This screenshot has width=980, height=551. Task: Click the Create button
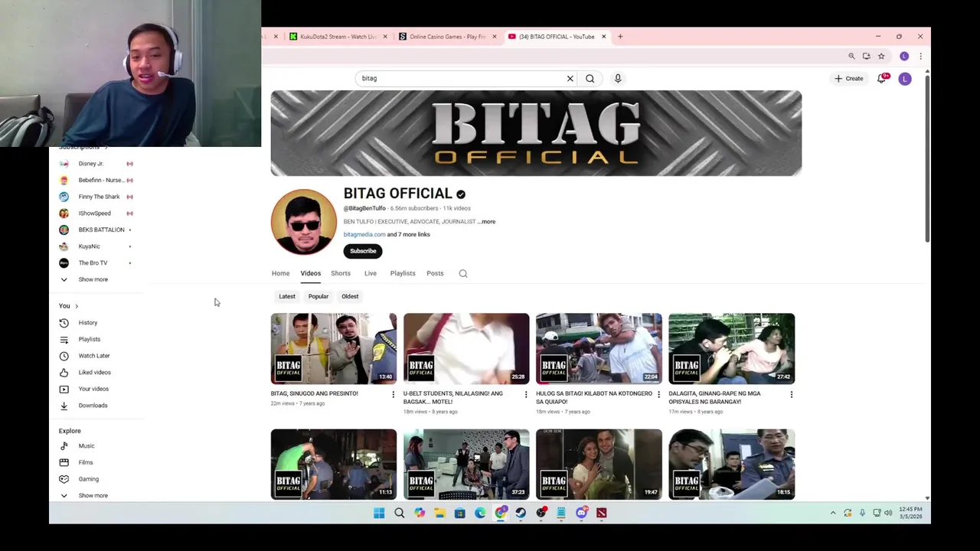pos(848,78)
